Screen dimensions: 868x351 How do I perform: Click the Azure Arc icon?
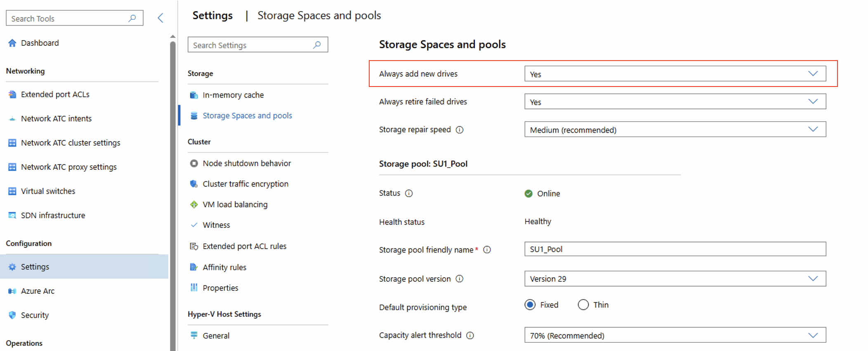pyautogui.click(x=12, y=291)
